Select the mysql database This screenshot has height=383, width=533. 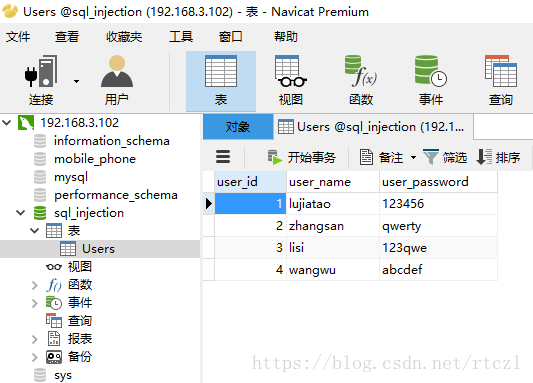[71, 177]
